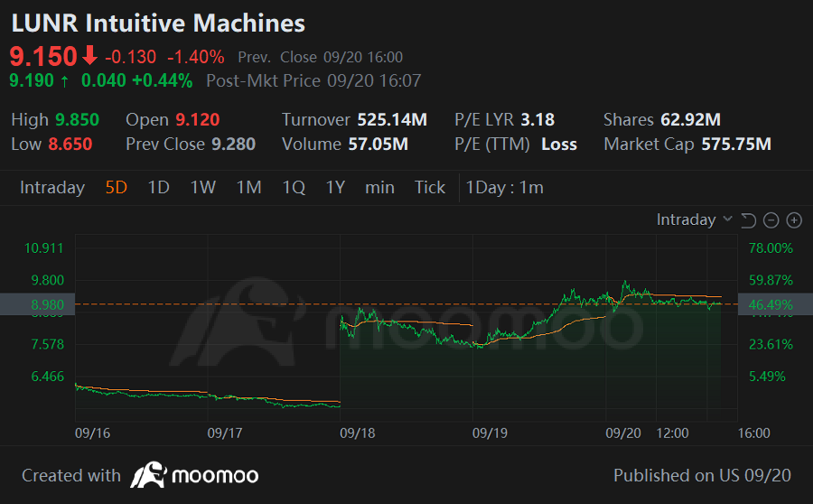
Task: Click the -1.40% change percentage
Action: pyautogui.click(x=195, y=57)
